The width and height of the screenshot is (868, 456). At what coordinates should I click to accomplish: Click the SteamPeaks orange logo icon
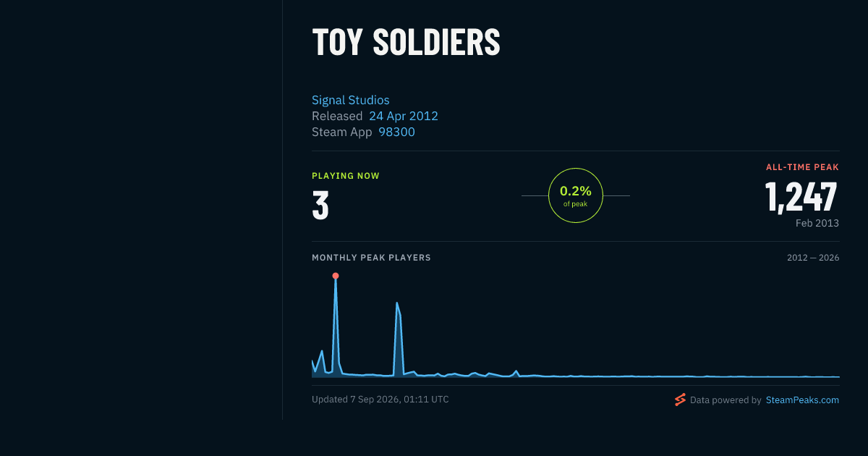tap(680, 400)
